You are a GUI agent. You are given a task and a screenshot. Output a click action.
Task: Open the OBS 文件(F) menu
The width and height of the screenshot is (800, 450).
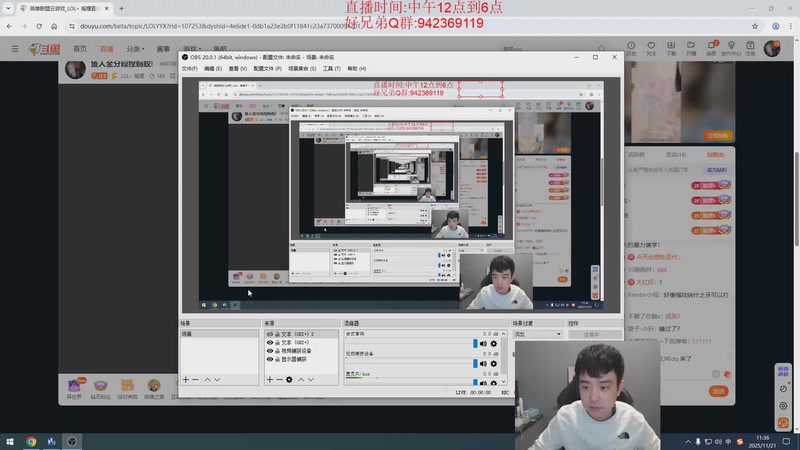190,68
